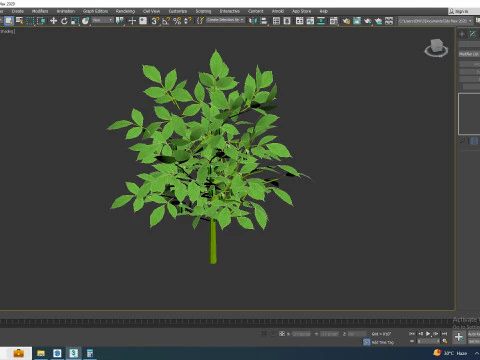Toggle Window/Crossing selection mode
This screenshot has width=480, height=360.
coord(41,21)
